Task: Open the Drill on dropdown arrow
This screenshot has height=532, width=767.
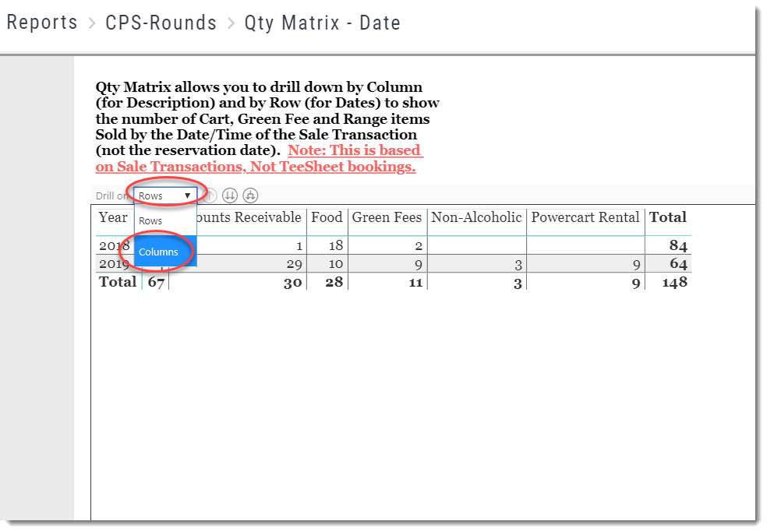Action: click(186, 194)
